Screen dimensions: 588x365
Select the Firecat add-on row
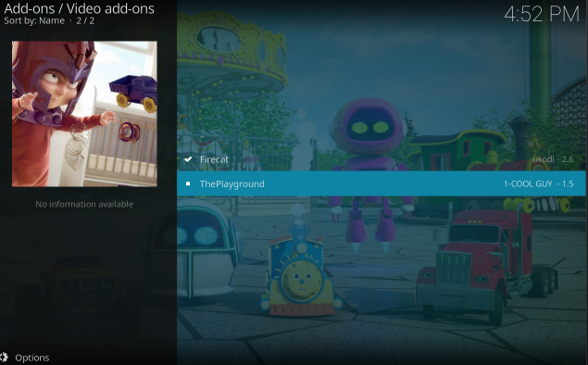click(x=381, y=159)
